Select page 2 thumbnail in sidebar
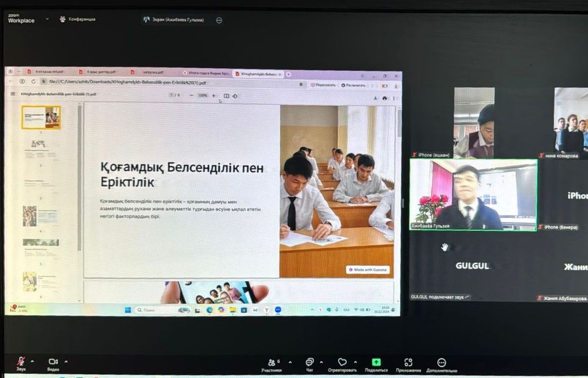 pyautogui.click(x=40, y=150)
